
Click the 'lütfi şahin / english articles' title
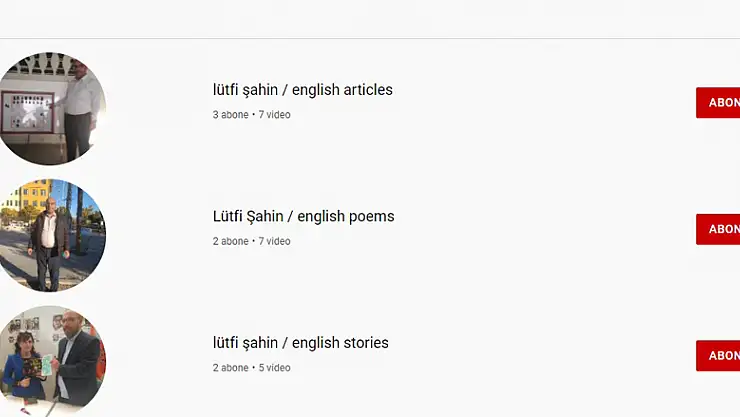click(302, 90)
